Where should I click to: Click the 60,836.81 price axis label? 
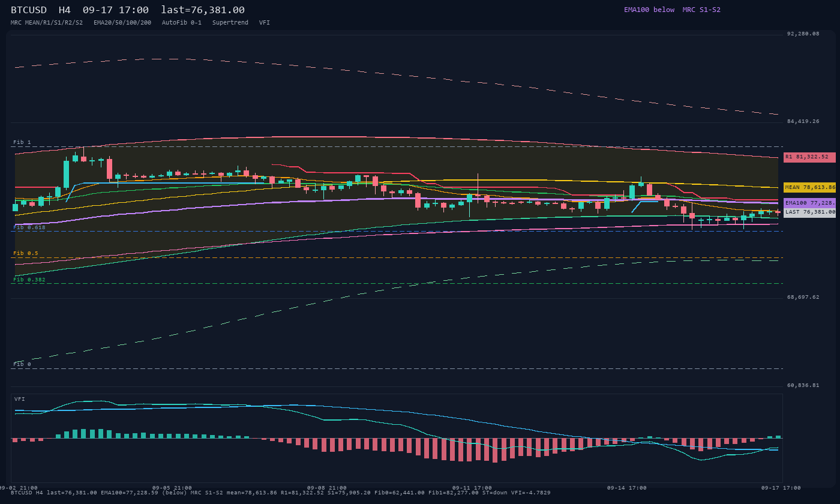803,385
